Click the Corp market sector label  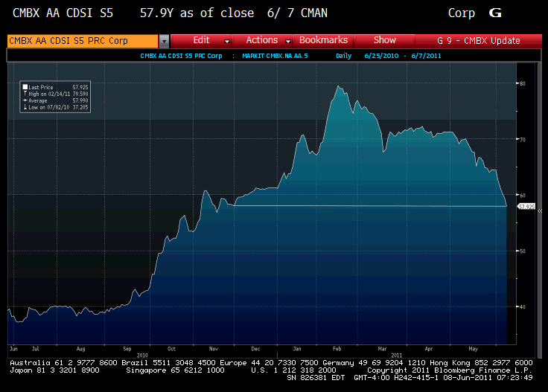[x=462, y=13]
